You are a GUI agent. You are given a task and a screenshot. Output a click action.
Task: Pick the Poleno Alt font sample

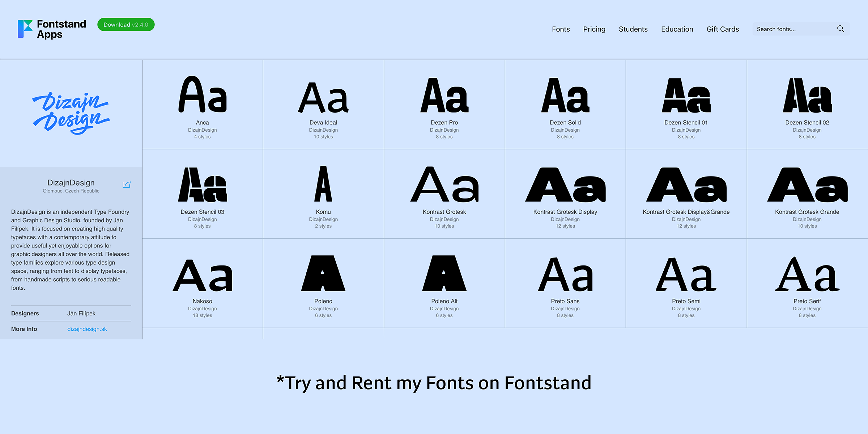pos(444,283)
